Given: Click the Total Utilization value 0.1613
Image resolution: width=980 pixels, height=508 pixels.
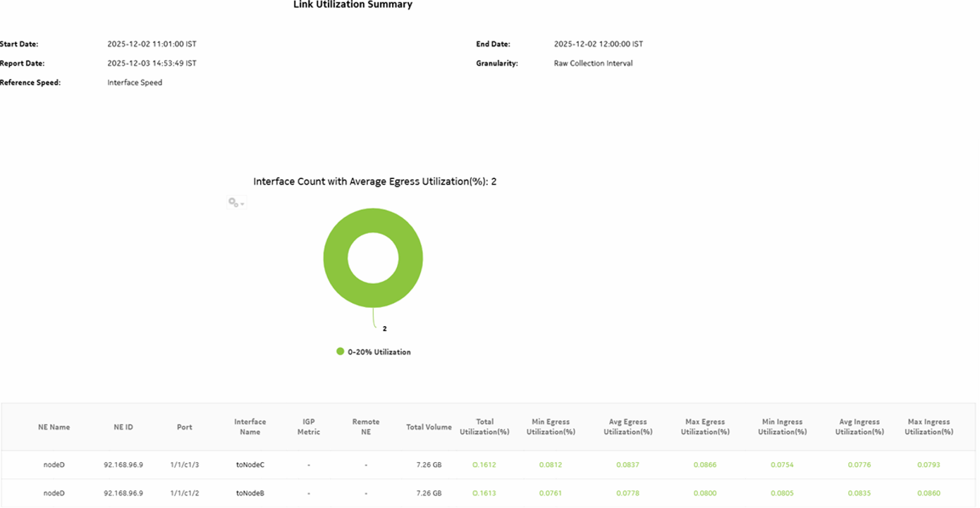Looking at the screenshot, I should pyautogui.click(x=484, y=492).
